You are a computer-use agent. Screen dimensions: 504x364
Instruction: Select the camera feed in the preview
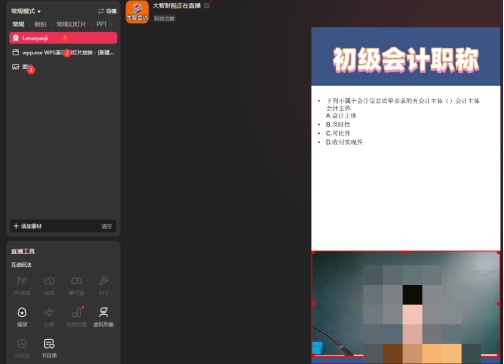tap(406, 304)
